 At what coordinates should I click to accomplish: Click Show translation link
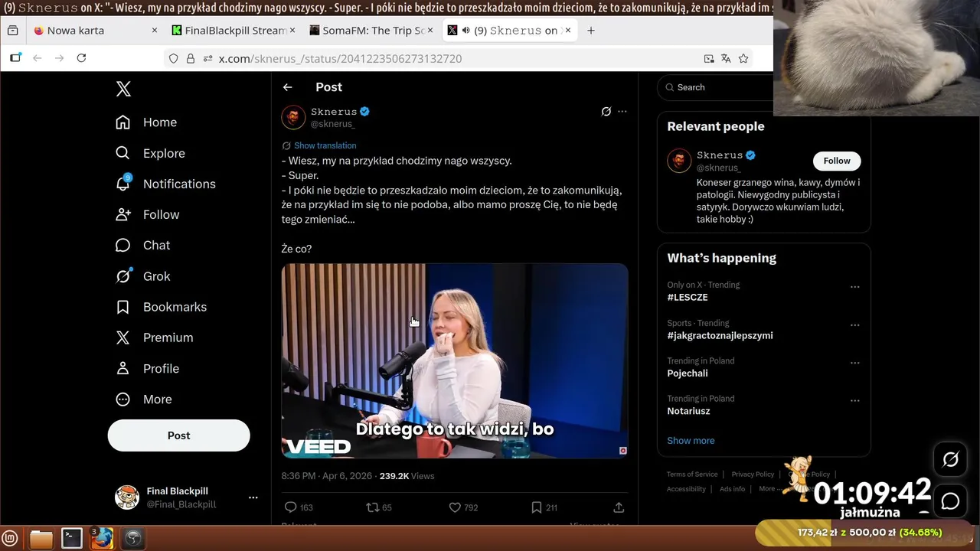[x=325, y=145]
